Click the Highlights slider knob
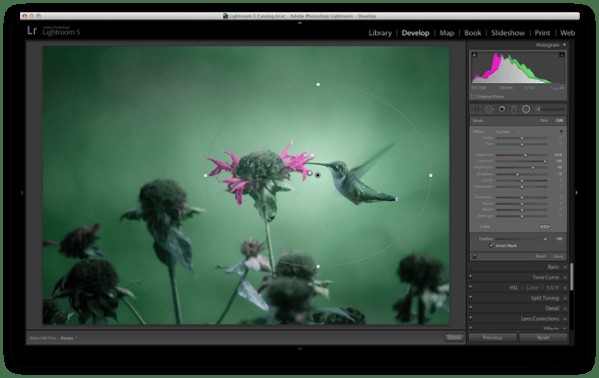 click(533, 167)
